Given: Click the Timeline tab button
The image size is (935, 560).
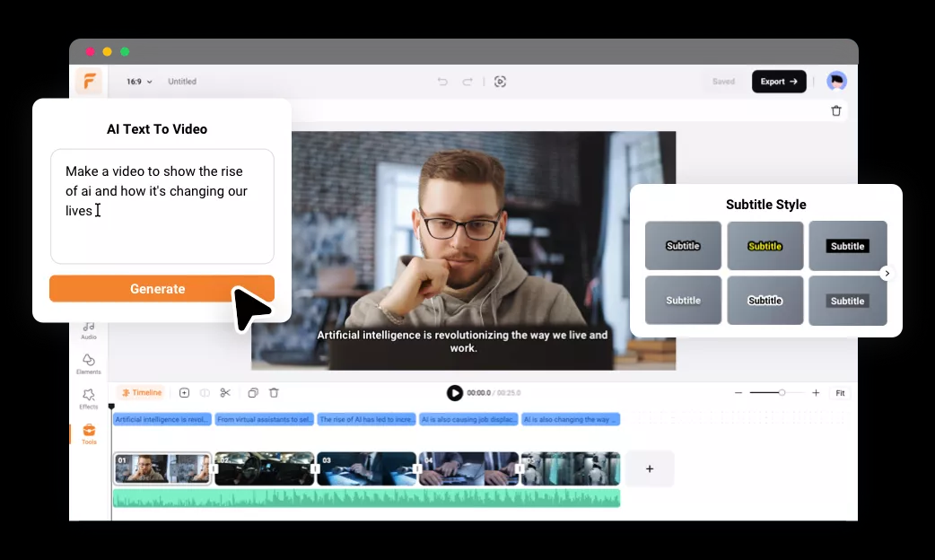Looking at the screenshot, I should point(142,392).
